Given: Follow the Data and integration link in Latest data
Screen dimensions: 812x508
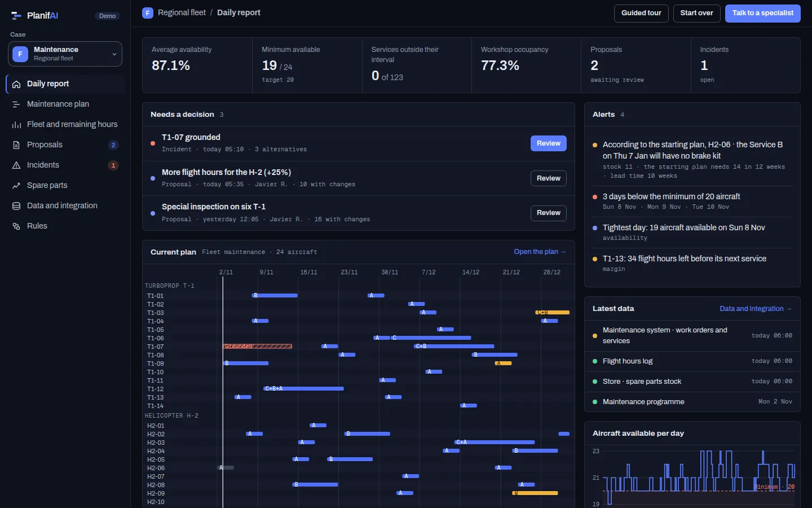Looking at the screenshot, I should coord(756,309).
